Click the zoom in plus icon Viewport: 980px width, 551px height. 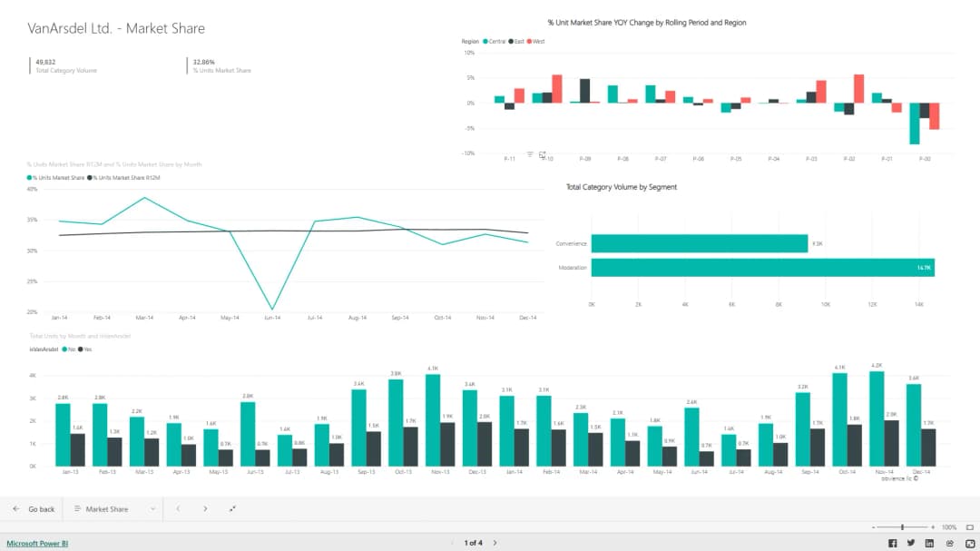coord(933,527)
